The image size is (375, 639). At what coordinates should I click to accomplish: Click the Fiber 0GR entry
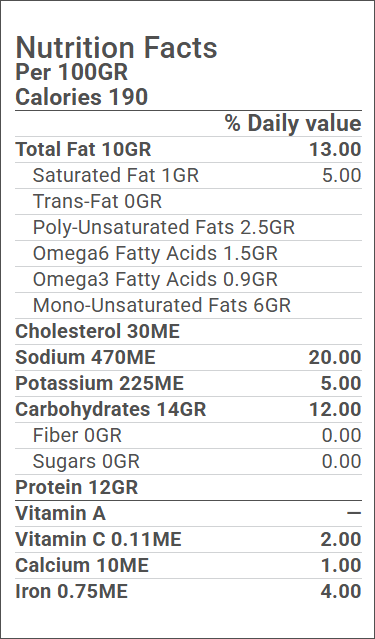pyautogui.click(x=77, y=436)
